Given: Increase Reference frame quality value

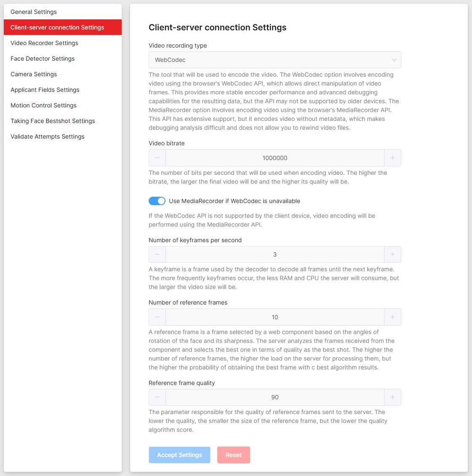Looking at the screenshot, I should [392, 397].
